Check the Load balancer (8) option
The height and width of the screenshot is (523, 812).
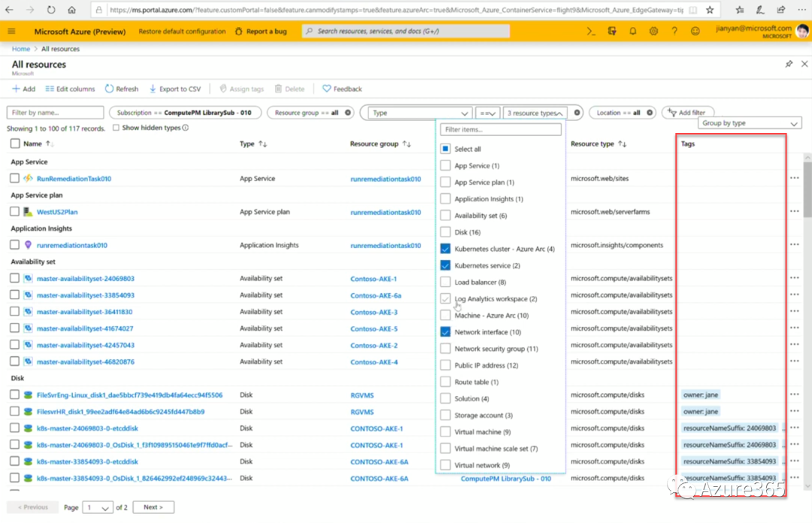tap(446, 282)
